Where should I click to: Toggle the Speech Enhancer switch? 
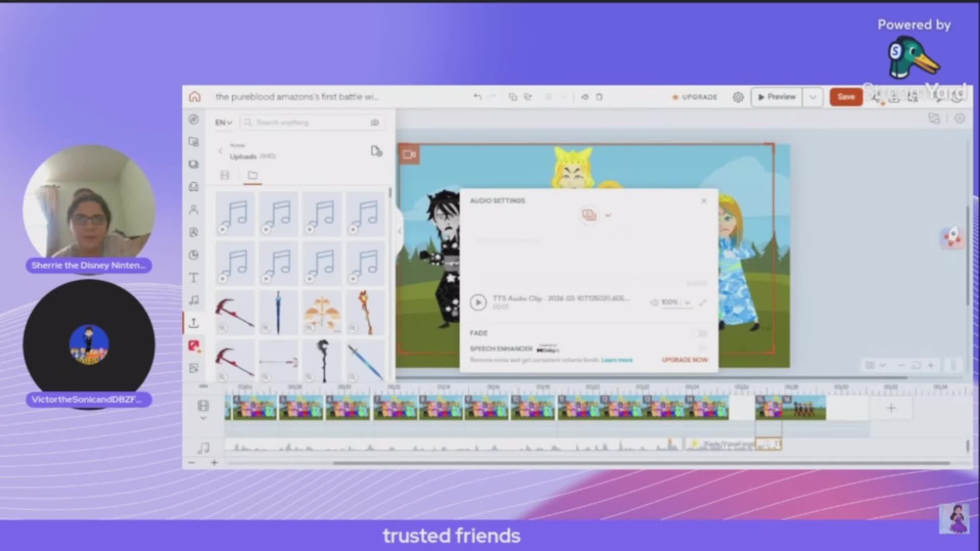pos(702,348)
